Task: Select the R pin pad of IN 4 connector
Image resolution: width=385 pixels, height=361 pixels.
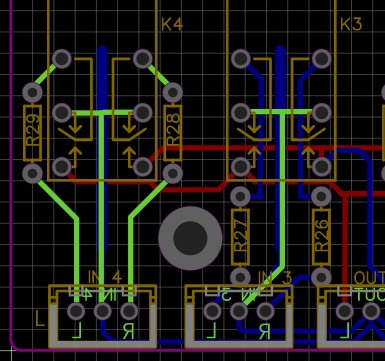Action: pyautogui.click(x=129, y=311)
